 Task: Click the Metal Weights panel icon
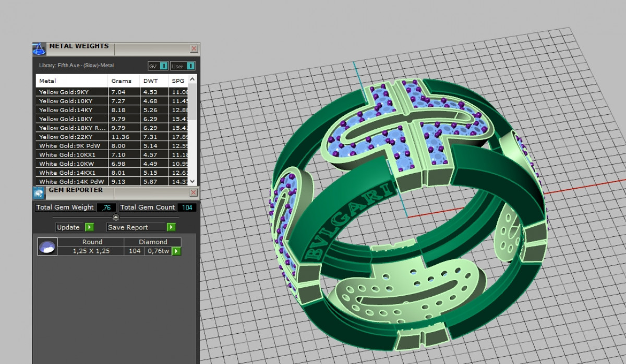click(x=39, y=50)
